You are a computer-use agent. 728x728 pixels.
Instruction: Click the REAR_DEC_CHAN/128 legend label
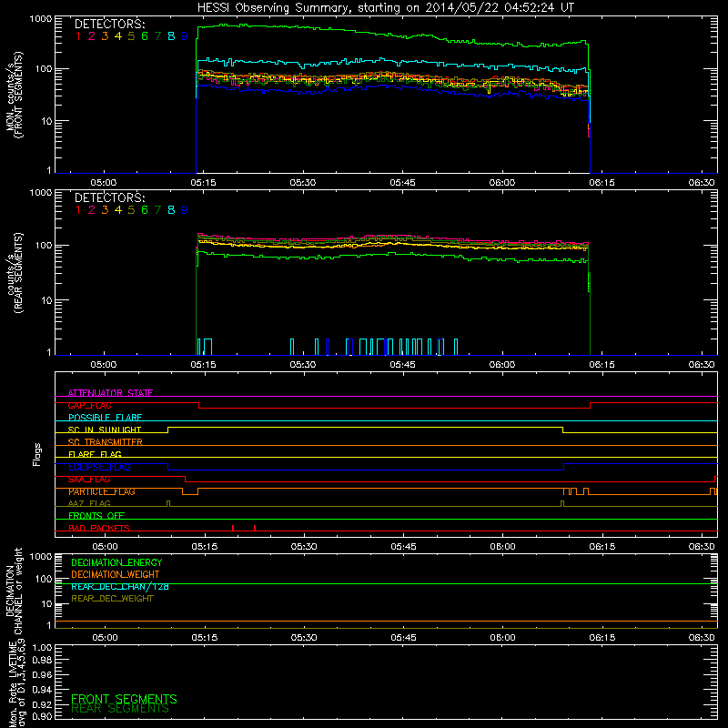click(120, 587)
